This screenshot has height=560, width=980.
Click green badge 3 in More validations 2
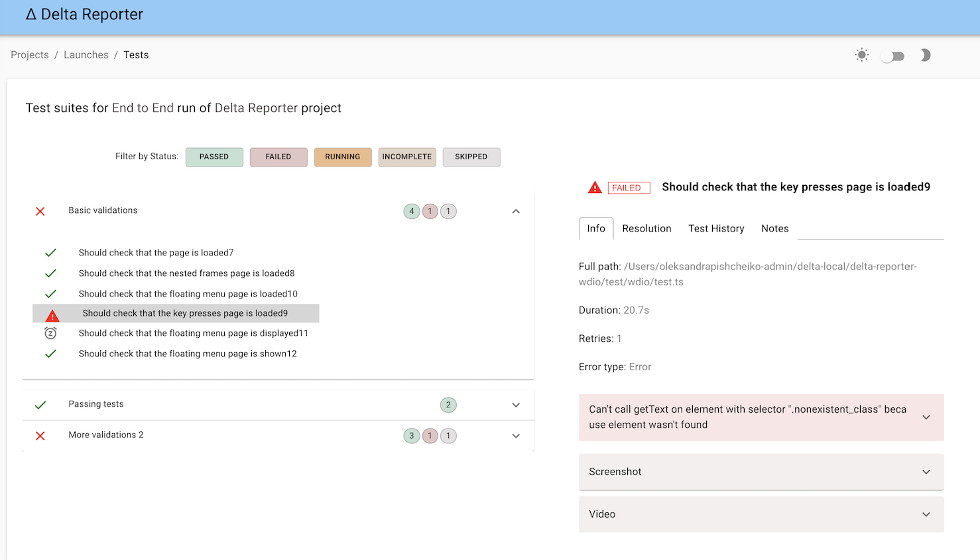[x=412, y=436]
